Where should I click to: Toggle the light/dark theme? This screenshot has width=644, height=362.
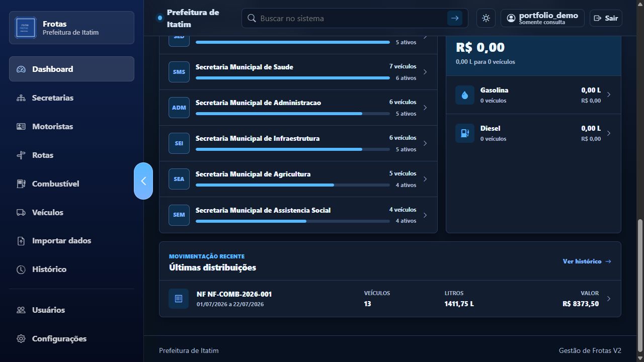tap(486, 18)
